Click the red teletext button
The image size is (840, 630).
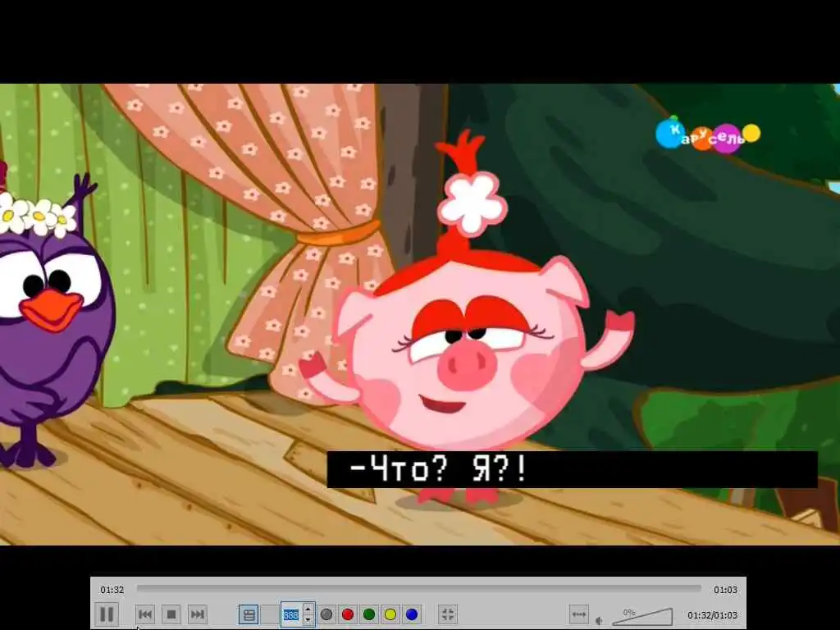(348, 614)
